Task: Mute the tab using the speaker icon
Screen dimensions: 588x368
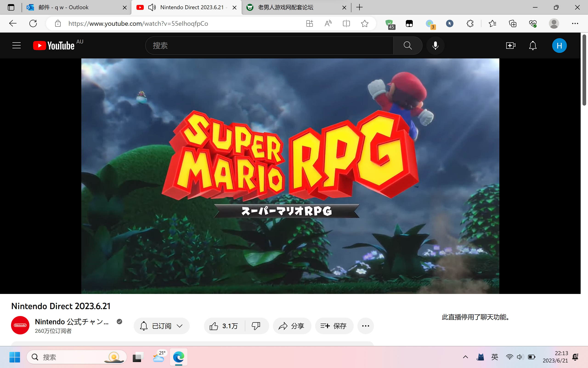Action: tap(152, 7)
